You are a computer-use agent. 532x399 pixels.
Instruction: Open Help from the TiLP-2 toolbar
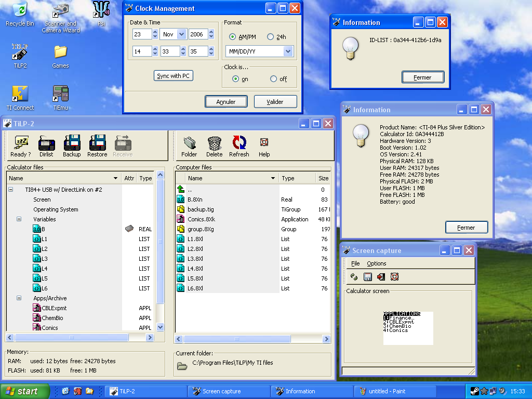pyautogui.click(x=264, y=147)
